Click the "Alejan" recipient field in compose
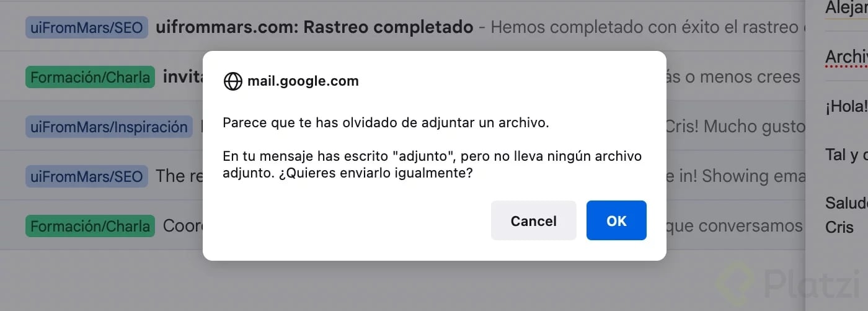This screenshot has width=868, height=311. click(846, 9)
